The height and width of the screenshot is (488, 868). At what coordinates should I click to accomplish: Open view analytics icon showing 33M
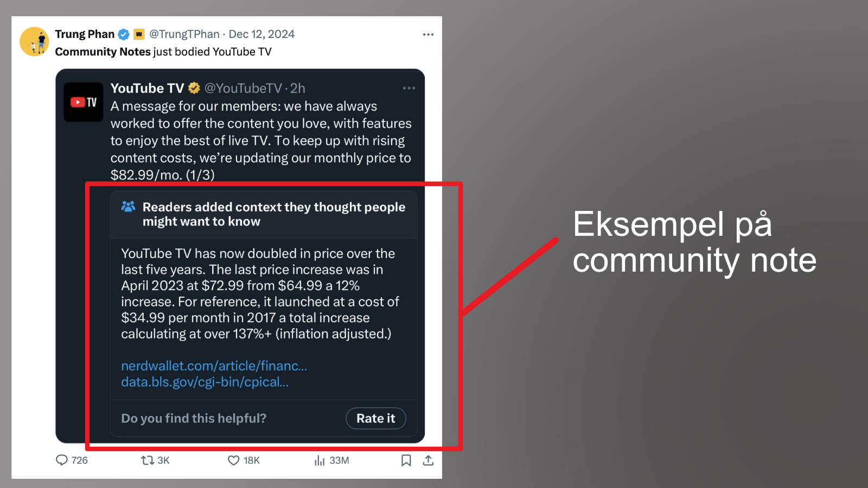click(320, 460)
